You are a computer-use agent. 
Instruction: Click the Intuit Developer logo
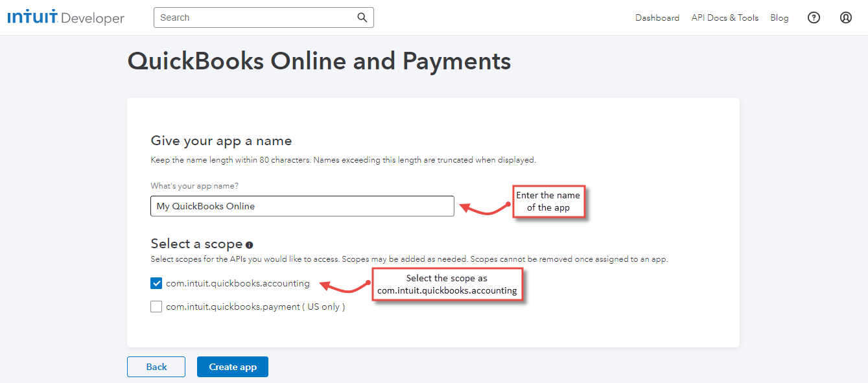tap(65, 17)
